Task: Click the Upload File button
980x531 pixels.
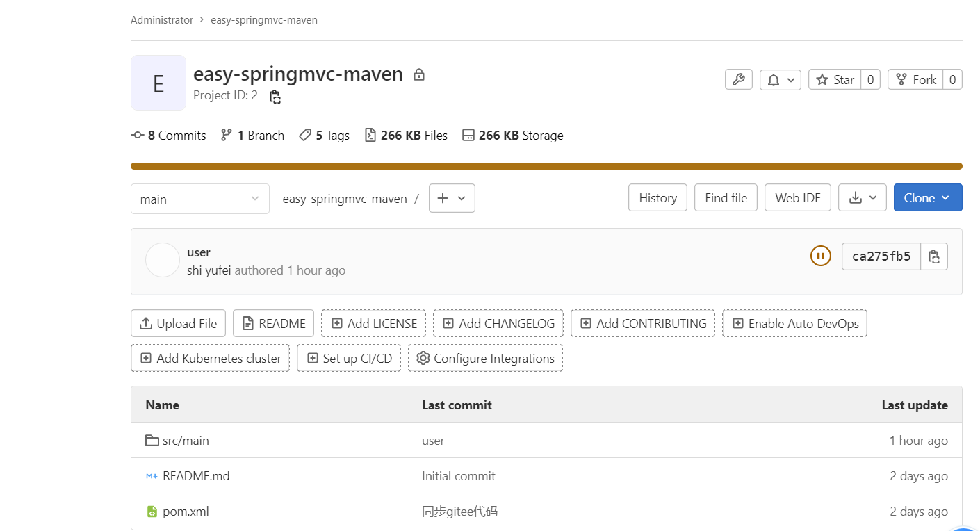Action: coord(178,324)
